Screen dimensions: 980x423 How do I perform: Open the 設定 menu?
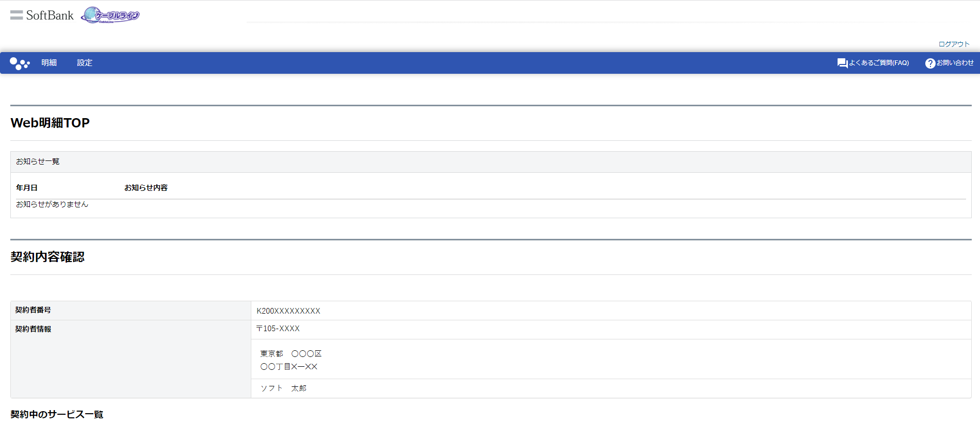click(85, 63)
